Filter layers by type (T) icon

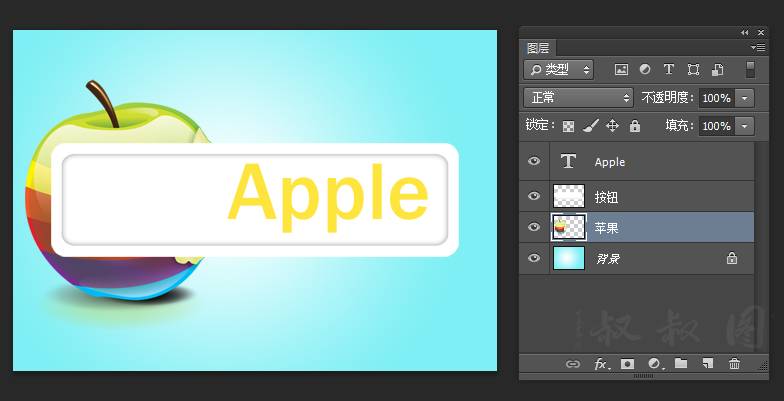point(669,70)
